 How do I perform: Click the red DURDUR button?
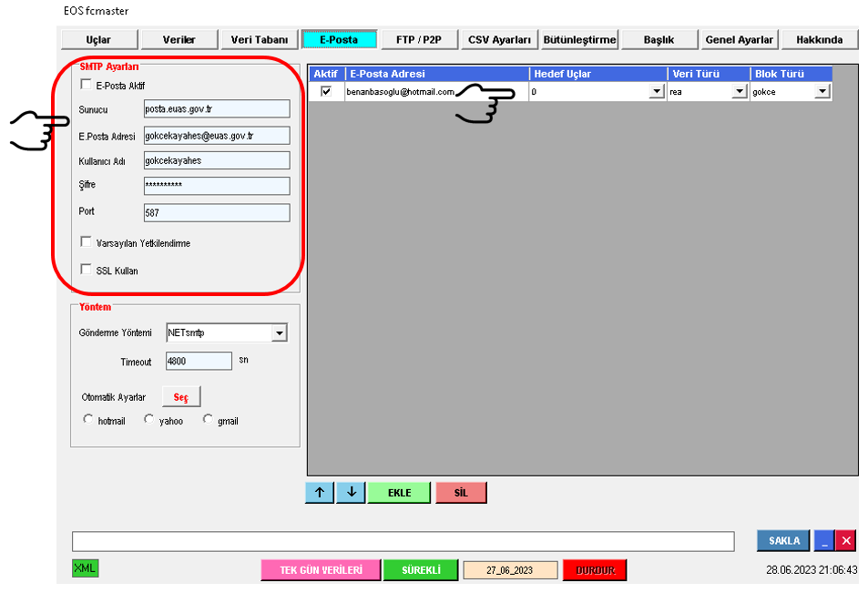[595, 569]
